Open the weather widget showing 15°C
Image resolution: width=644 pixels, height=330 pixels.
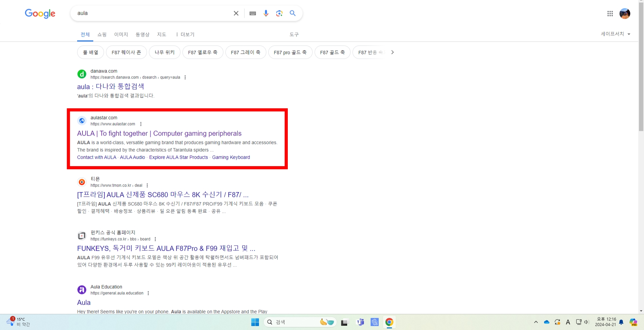[18, 322]
